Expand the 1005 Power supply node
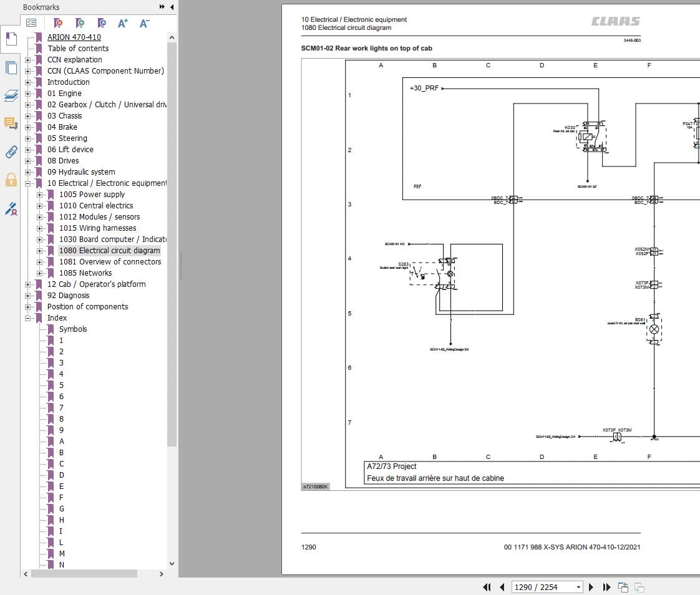 click(x=39, y=195)
